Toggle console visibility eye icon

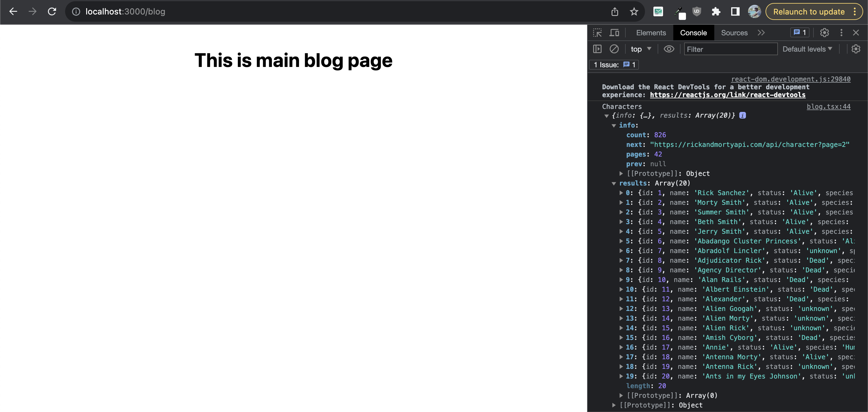pos(669,49)
